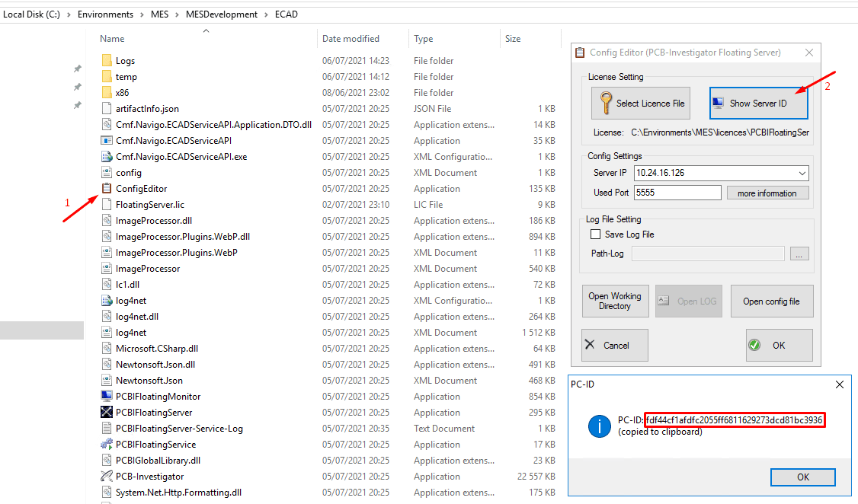This screenshot has height=504, width=858.
Task: Click the Open config file button
Action: click(x=772, y=301)
